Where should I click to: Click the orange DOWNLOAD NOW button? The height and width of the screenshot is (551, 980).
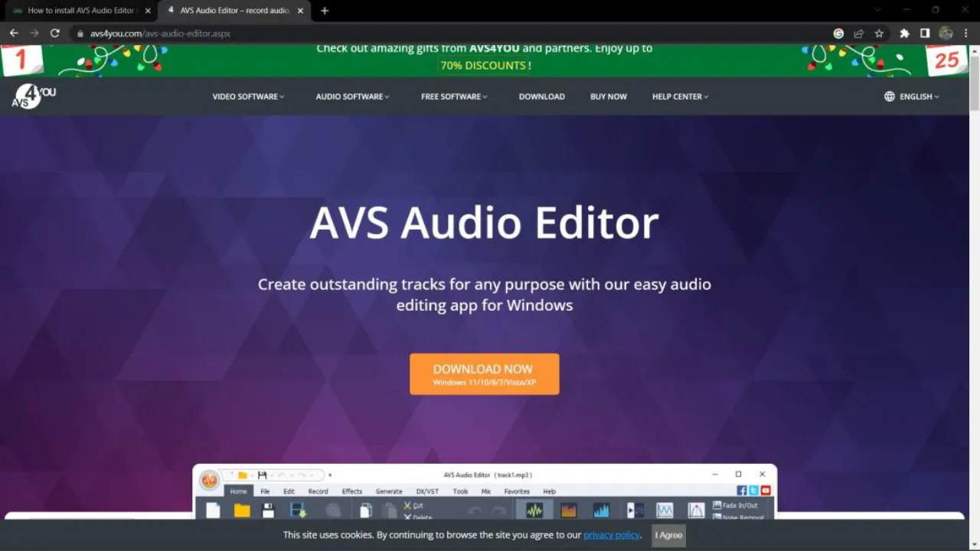484,374
